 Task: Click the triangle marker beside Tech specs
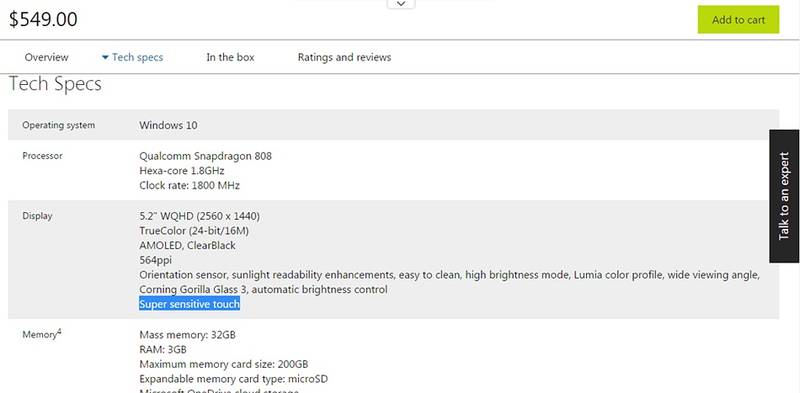[105, 58]
